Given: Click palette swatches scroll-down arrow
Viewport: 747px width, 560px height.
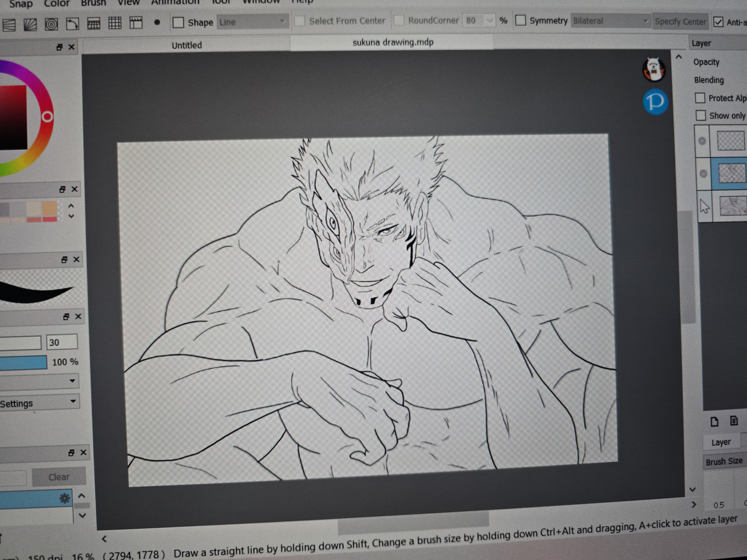Looking at the screenshot, I should tap(71, 216).
